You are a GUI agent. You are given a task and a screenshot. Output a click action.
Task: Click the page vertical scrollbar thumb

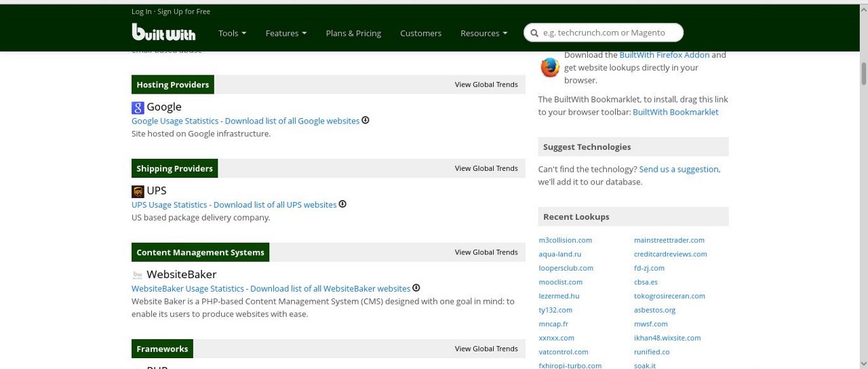click(864, 73)
